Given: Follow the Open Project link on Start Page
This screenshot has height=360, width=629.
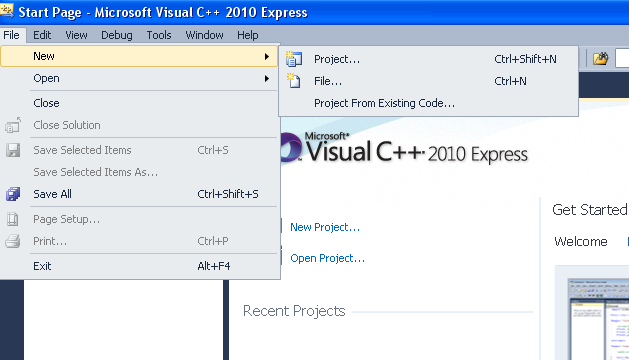Looking at the screenshot, I should click(x=327, y=258).
